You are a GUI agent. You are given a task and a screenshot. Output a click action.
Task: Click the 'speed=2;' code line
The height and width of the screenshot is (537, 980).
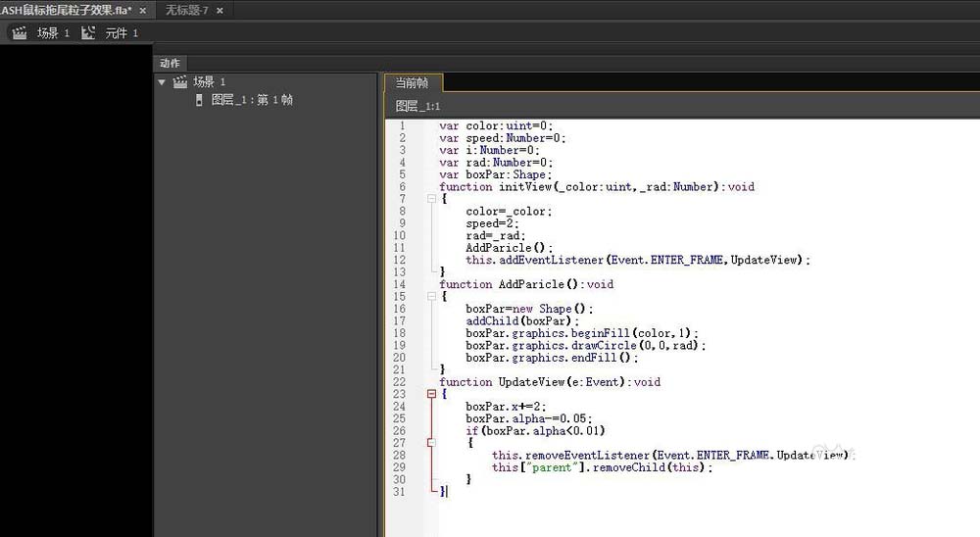(493, 223)
